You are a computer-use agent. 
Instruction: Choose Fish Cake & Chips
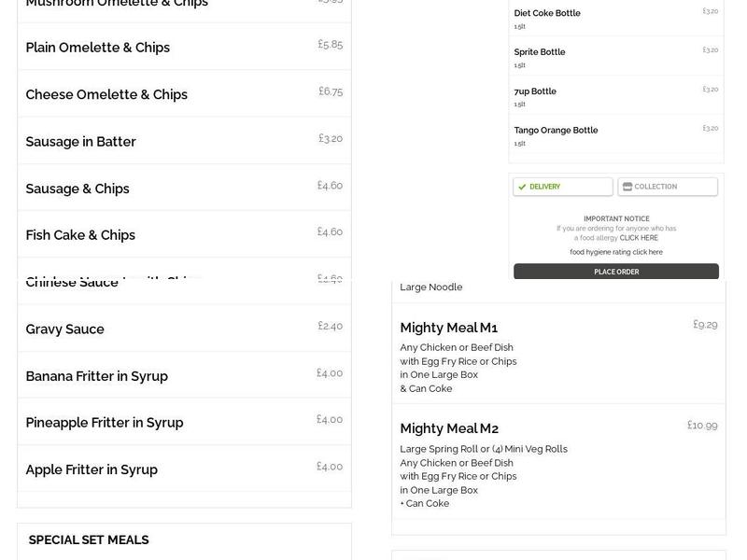pyautogui.click(x=184, y=234)
